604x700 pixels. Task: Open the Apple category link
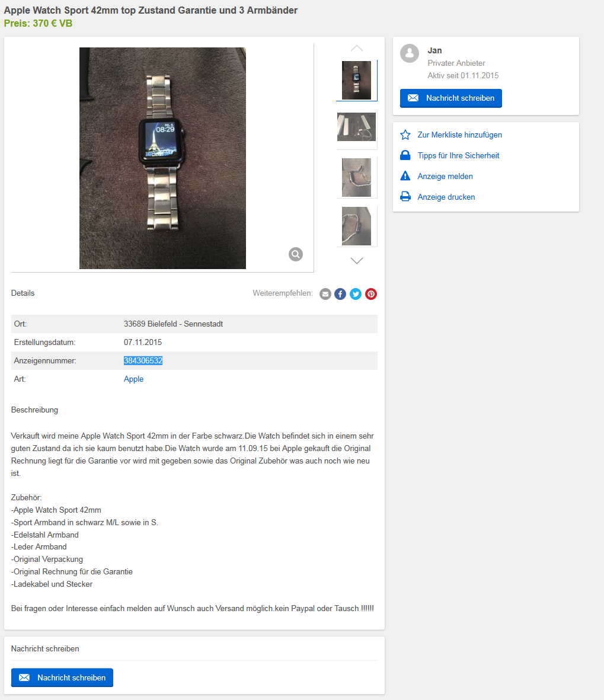(x=133, y=379)
